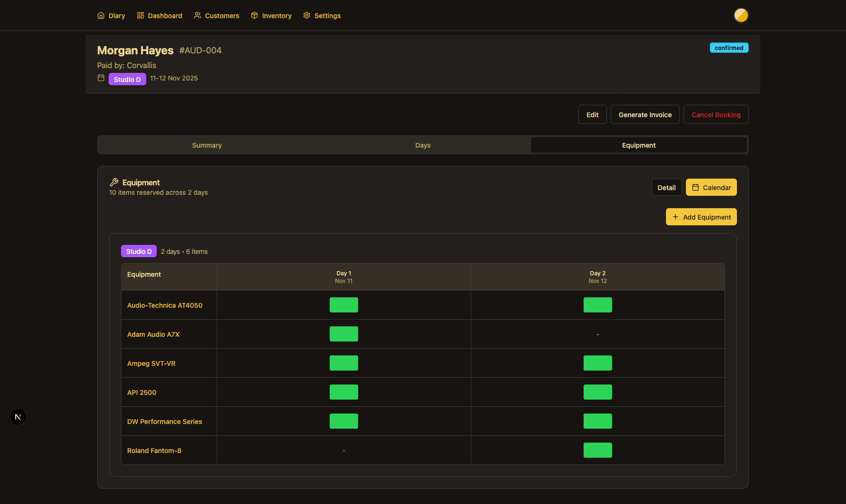Click the calendar icon beside Studio D
The height and width of the screenshot is (504, 846).
coord(101,78)
